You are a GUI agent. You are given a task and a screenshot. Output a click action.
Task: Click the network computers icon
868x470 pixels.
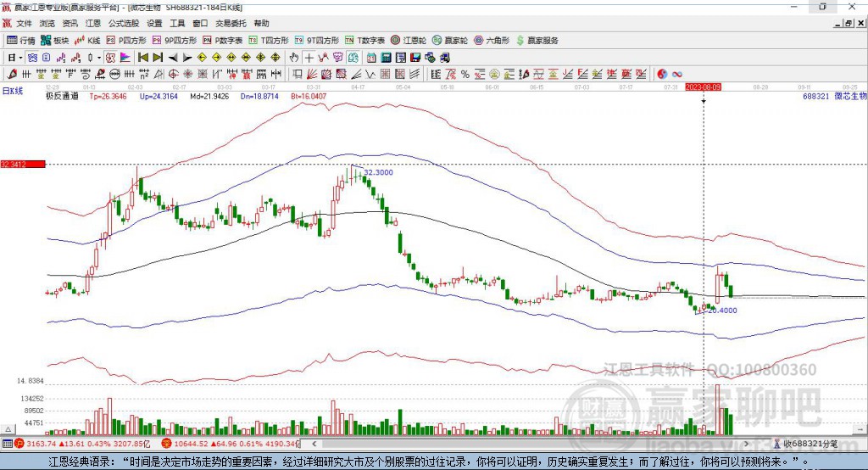[431, 58]
